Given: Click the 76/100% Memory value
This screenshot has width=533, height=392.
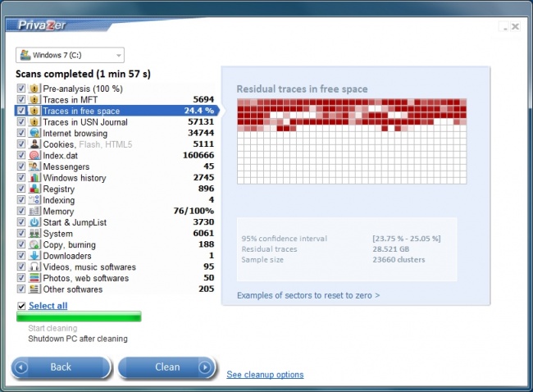Looking at the screenshot, I should 194,211.
